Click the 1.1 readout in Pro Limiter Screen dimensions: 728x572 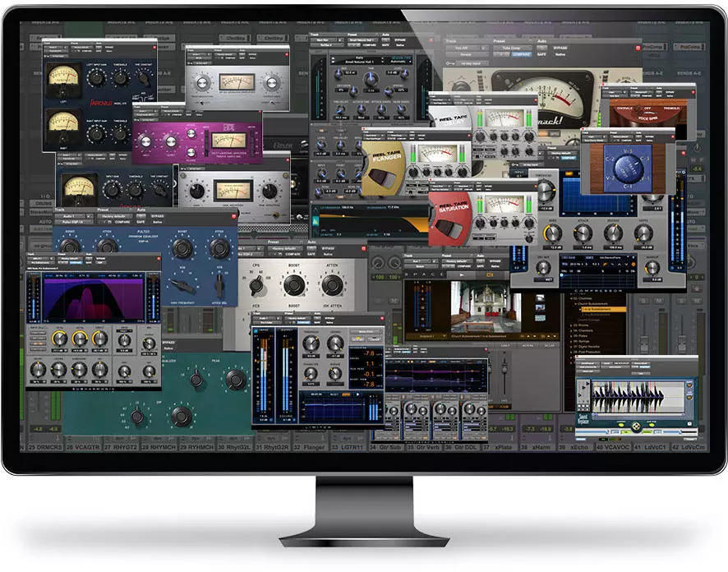coord(370,363)
